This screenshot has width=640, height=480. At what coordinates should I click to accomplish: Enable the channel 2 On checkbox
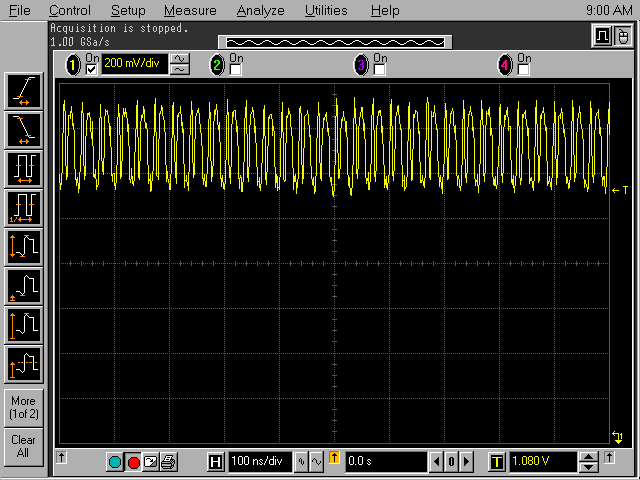pyautogui.click(x=235, y=69)
